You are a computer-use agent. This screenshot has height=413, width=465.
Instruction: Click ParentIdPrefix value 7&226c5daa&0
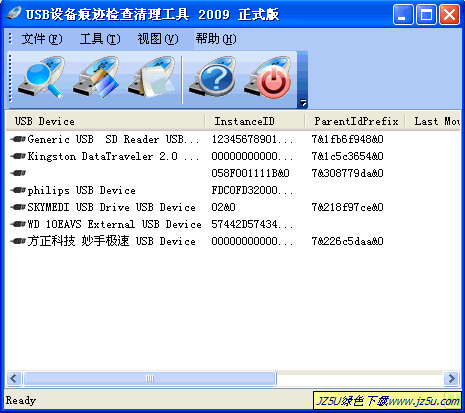point(347,241)
